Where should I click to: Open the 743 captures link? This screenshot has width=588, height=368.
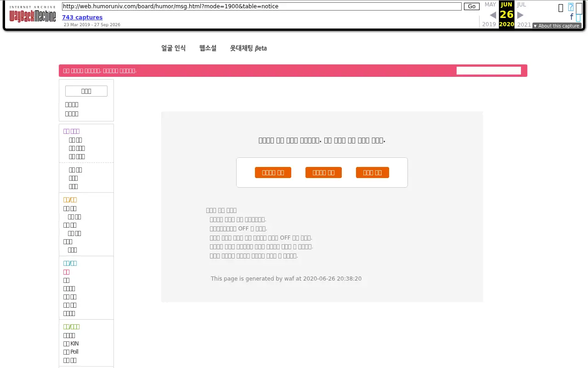coord(82,17)
